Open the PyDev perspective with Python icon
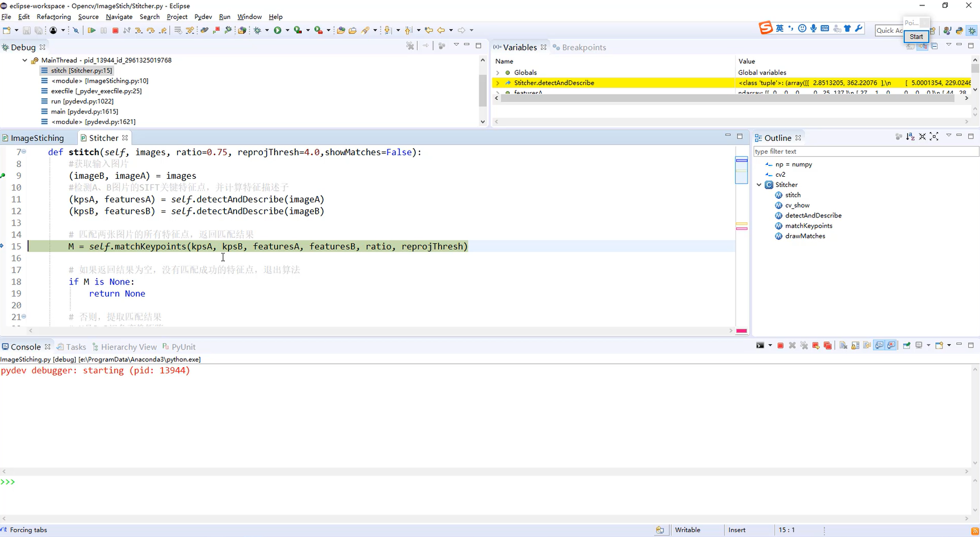 [959, 31]
